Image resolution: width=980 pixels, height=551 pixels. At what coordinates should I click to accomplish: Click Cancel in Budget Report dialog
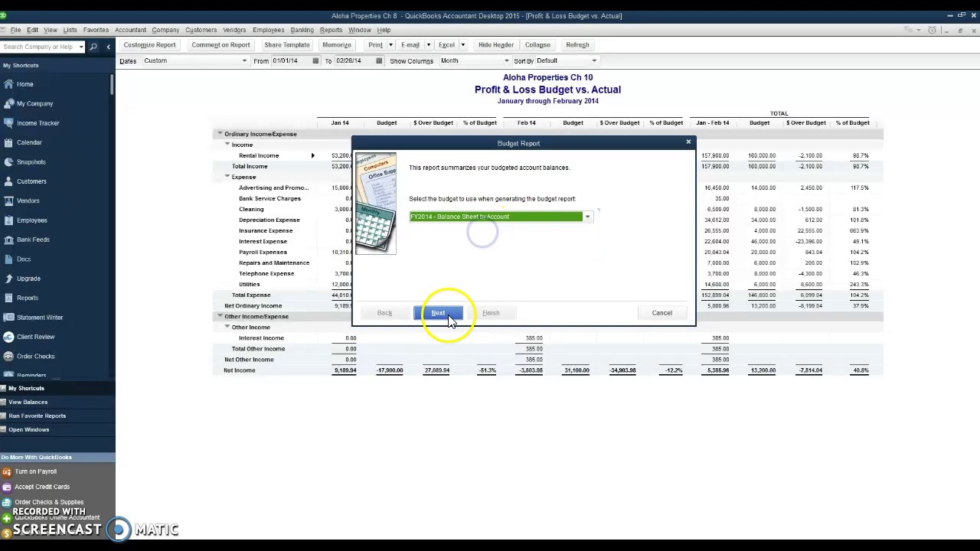(661, 313)
